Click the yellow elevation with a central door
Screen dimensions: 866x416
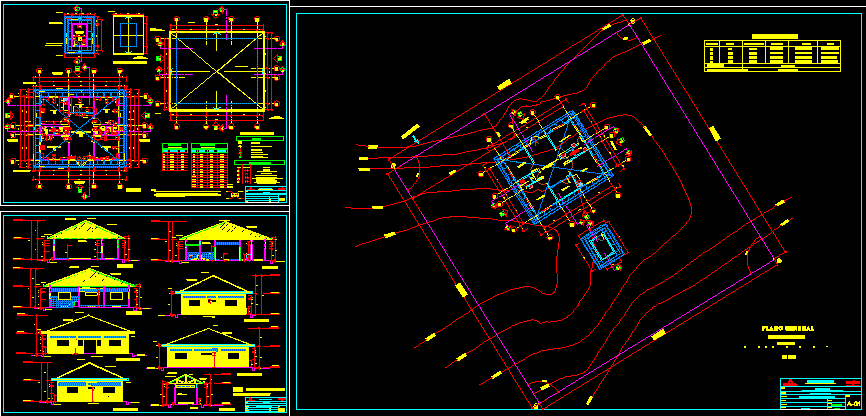coord(88,335)
